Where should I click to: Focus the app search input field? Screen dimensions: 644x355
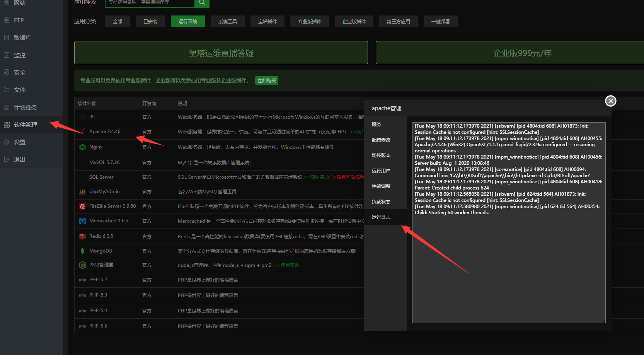[x=150, y=3]
